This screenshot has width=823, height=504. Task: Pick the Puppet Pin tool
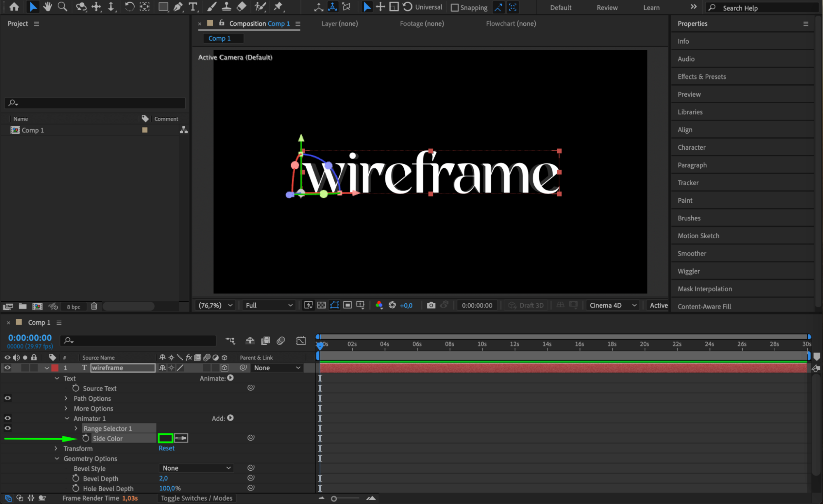(278, 7)
